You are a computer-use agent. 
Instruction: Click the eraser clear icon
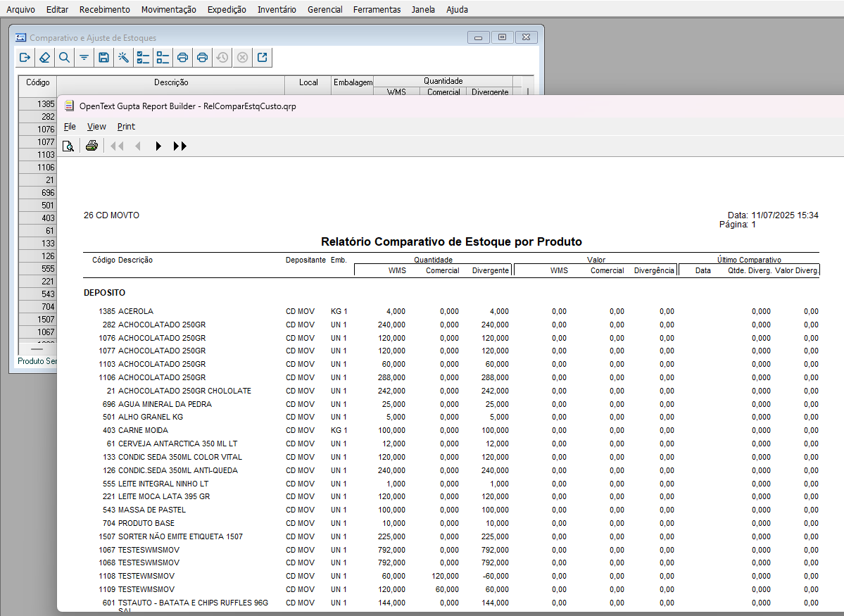44,58
